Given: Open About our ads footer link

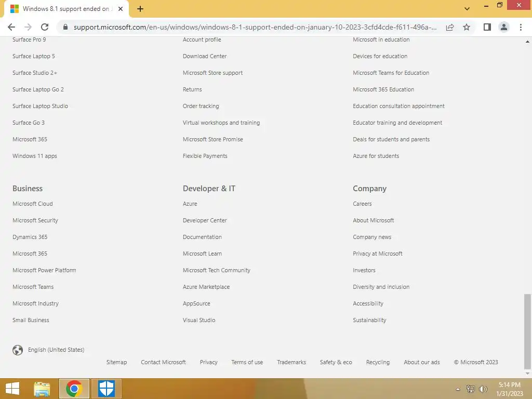Looking at the screenshot, I should (422, 362).
